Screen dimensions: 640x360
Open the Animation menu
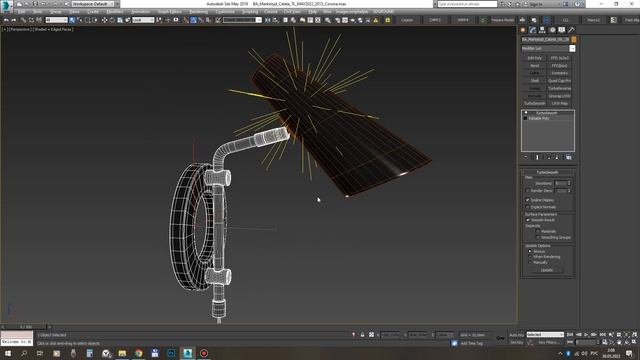(140, 12)
